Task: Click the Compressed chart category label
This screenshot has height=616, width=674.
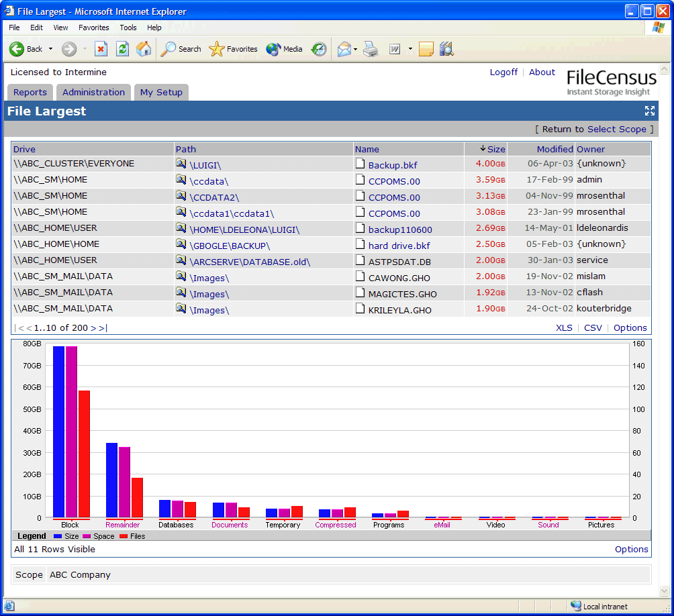Action: [x=335, y=525]
